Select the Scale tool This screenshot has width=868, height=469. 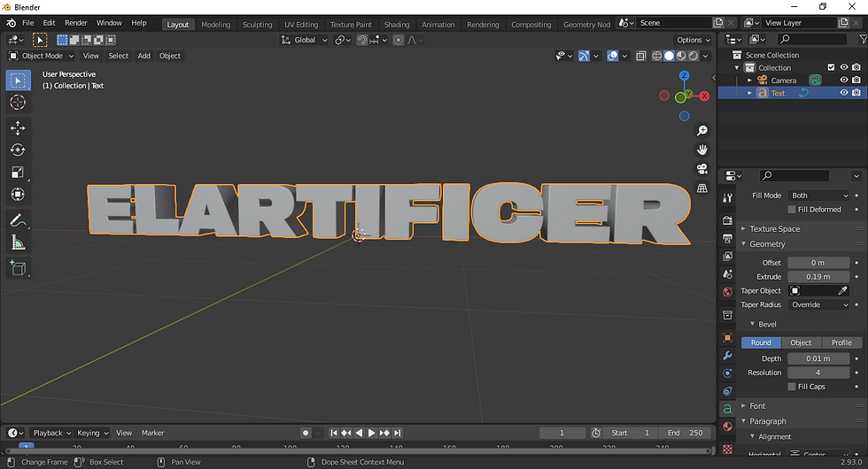(18, 172)
